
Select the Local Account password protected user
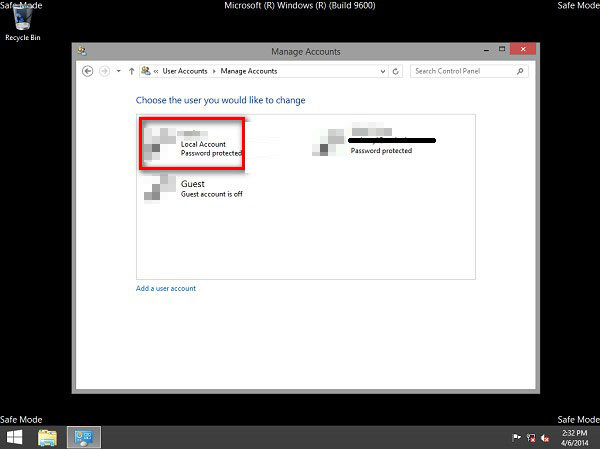[x=192, y=144]
